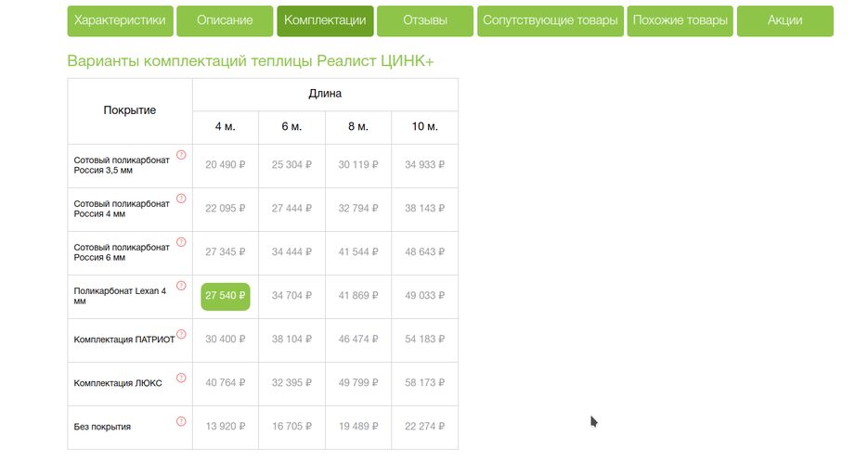Show hint icon for Поликарбонат Lexan 4 мм

tap(181, 286)
